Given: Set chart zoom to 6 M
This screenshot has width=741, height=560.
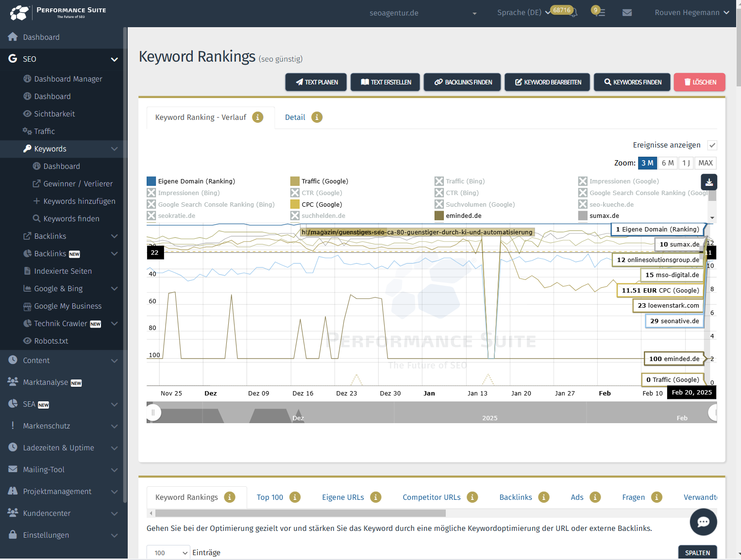Looking at the screenshot, I should click(668, 163).
